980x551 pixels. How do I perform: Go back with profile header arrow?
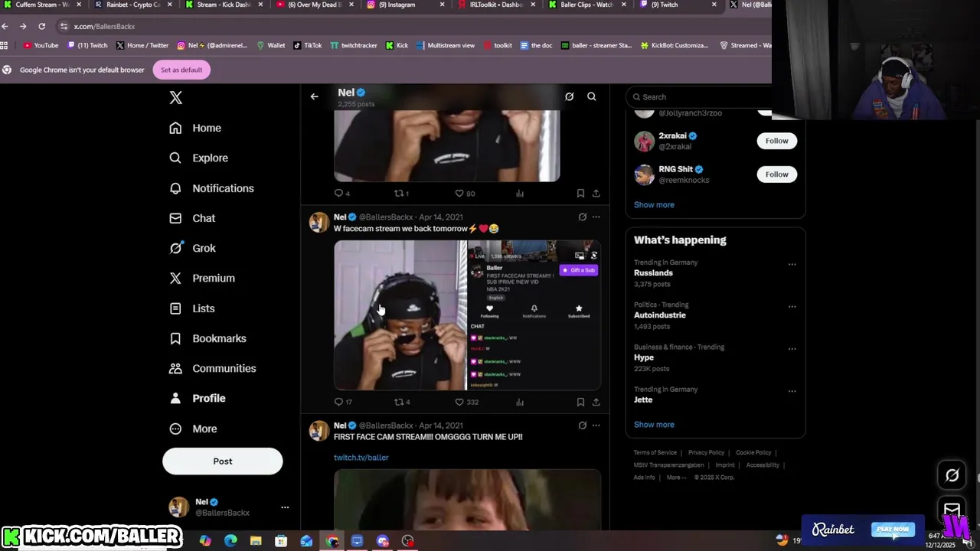pyautogui.click(x=314, y=96)
